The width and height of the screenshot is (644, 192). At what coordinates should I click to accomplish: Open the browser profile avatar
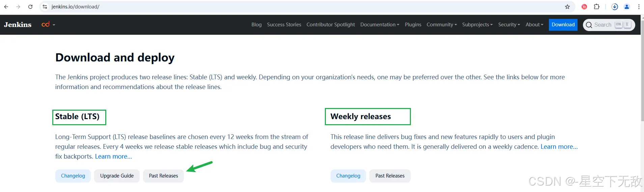627,7
